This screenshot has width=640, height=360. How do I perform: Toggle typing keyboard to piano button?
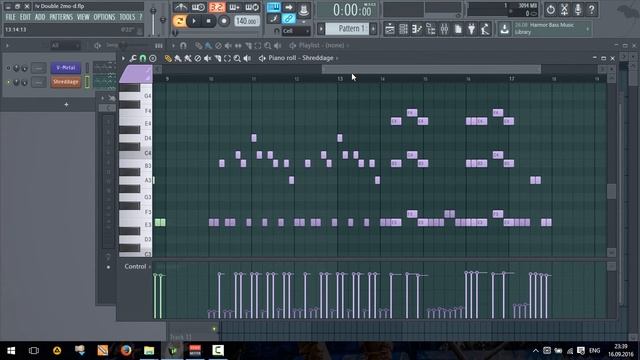pyautogui.click(x=273, y=7)
